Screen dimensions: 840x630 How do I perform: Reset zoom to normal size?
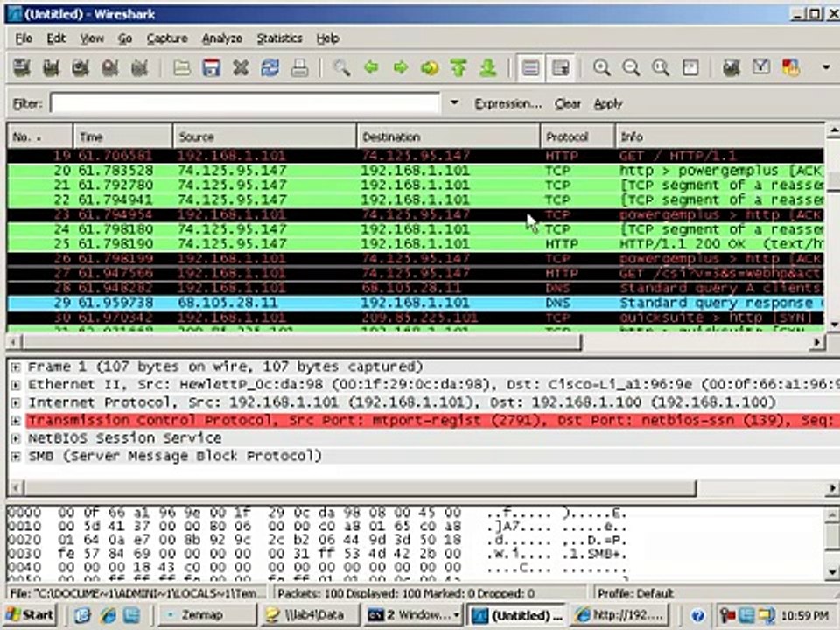(661, 68)
